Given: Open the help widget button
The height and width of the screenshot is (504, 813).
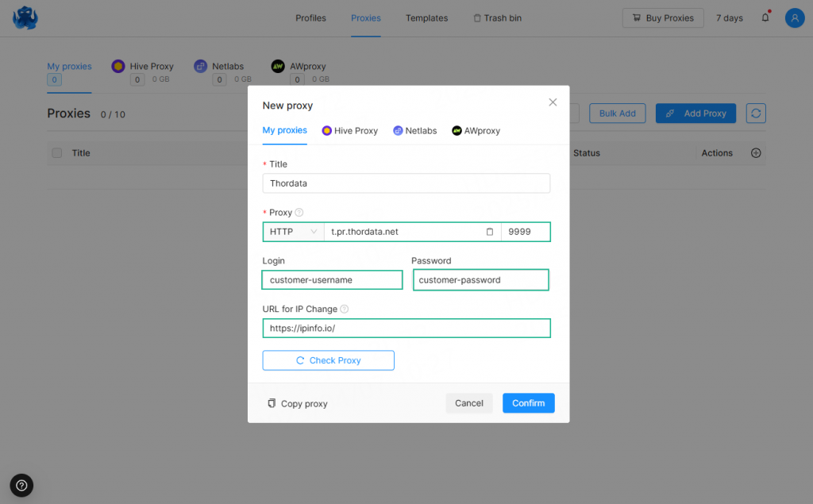Looking at the screenshot, I should click(x=21, y=485).
